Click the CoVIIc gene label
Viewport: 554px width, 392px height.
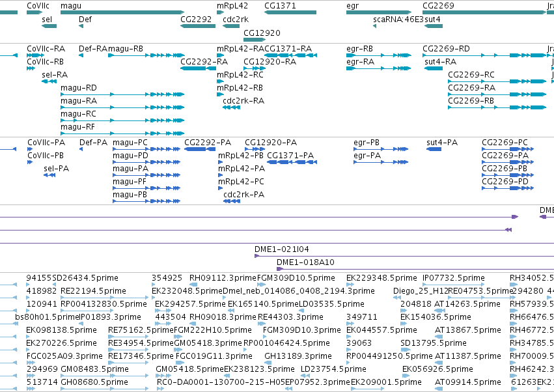(38, 6)
